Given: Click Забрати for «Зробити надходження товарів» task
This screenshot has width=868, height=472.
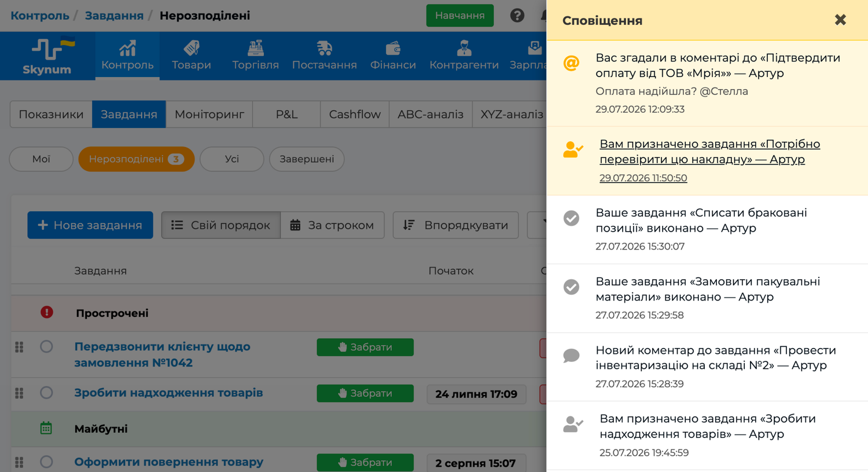Looking at the screenshot, I should (365, 393).
